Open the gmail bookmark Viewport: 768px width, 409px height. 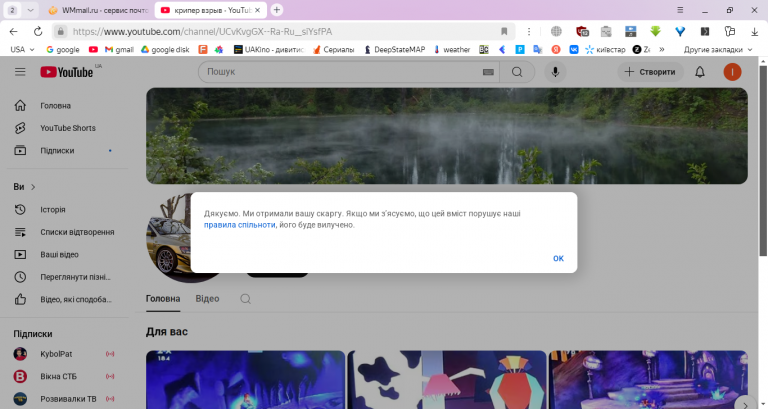[120, 49]
